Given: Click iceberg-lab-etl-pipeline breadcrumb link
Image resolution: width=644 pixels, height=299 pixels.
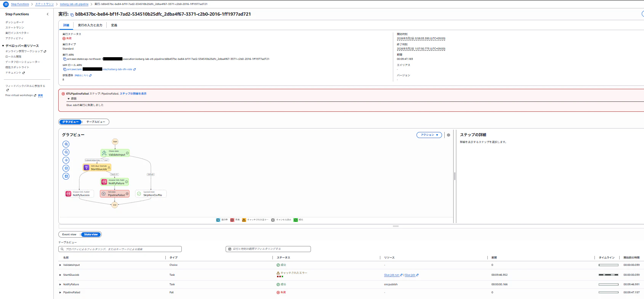Looking at the screenshot, I should click(x=74, y=4).
